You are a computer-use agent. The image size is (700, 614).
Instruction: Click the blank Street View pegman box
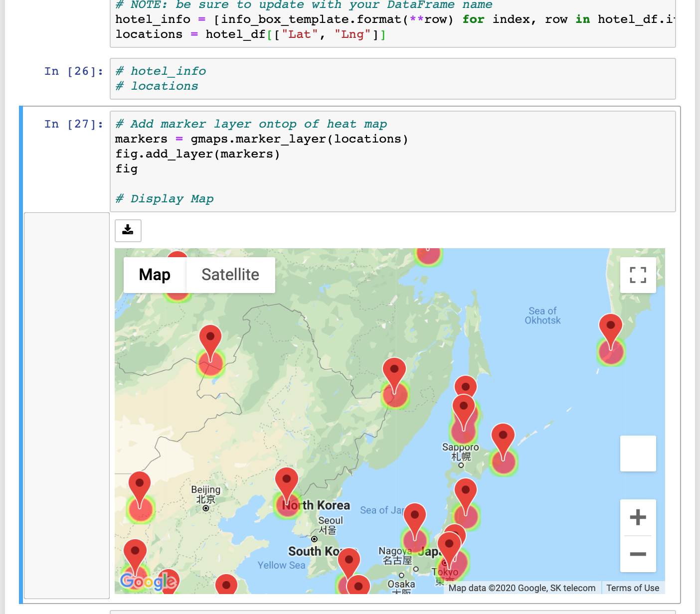(638, 454)
